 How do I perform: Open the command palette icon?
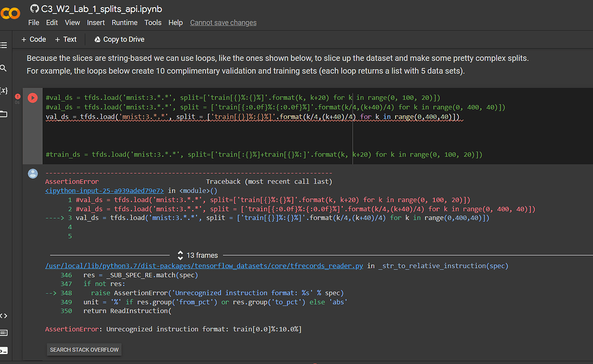(3, 333)
